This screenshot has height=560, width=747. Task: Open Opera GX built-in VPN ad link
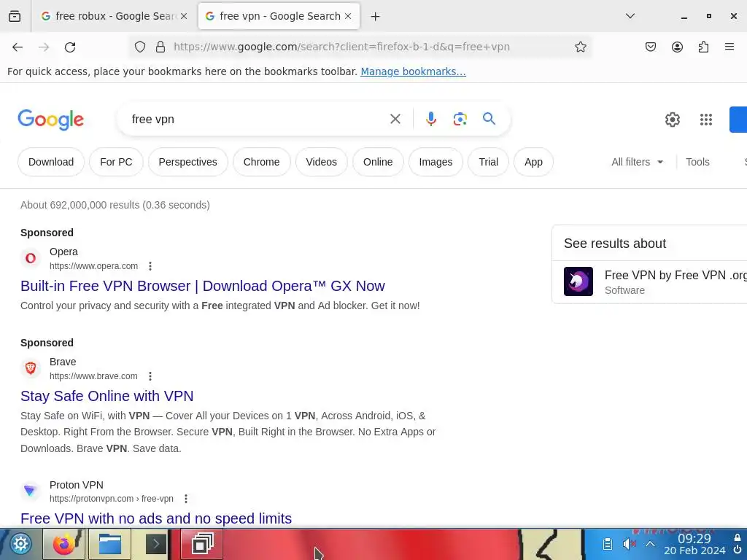(203, 286)
